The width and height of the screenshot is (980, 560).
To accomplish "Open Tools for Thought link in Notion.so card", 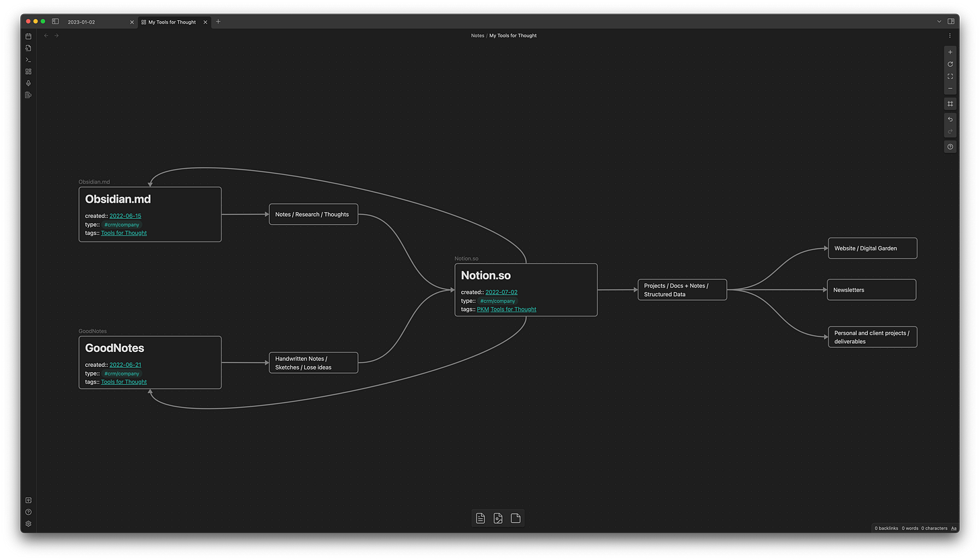I will pyautogui.click(x=514, y=309).
